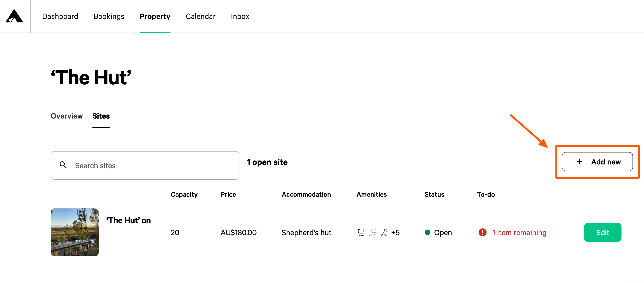The height and width of the screenshot is (283, 644).
Task: Click the +5 more amenities indicator
Action: coord(395,232)
